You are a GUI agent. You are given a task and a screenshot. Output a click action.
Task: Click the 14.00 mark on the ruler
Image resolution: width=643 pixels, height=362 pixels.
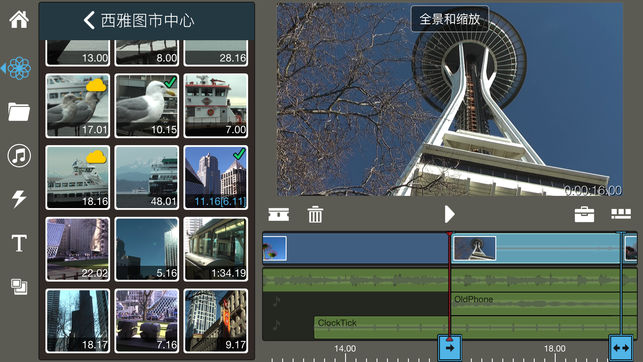point(344,349)
